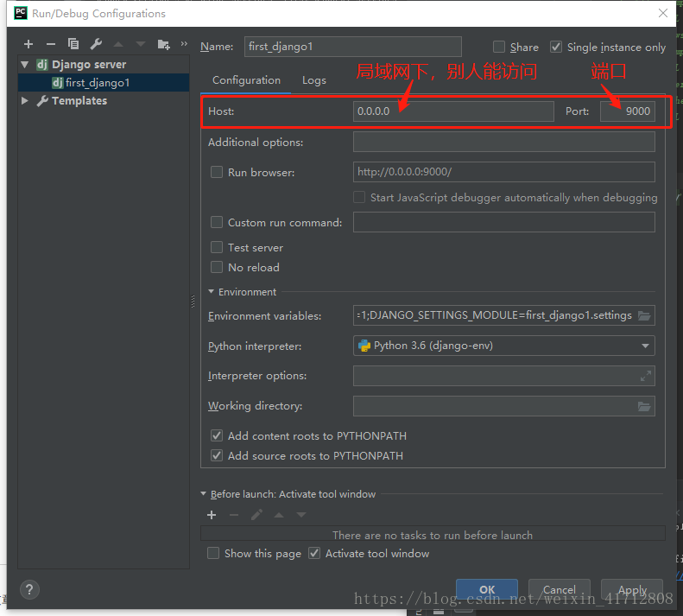Click the OK button
683x616 pixels.
click(x=487, y=589)
